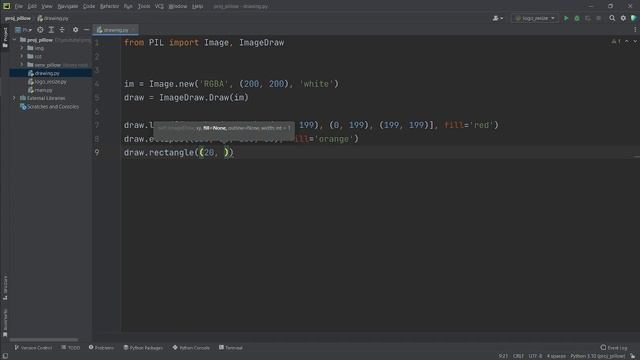Toggle the Project side tool tab
This screenshot has height=360, width=640.
[5, 38]
